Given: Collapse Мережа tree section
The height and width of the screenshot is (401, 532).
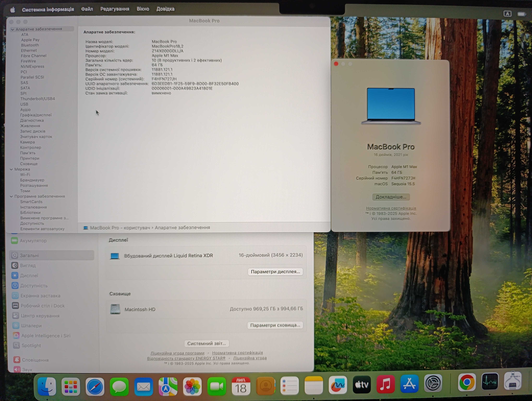Looking at the screenshot, I should (11, 169).
